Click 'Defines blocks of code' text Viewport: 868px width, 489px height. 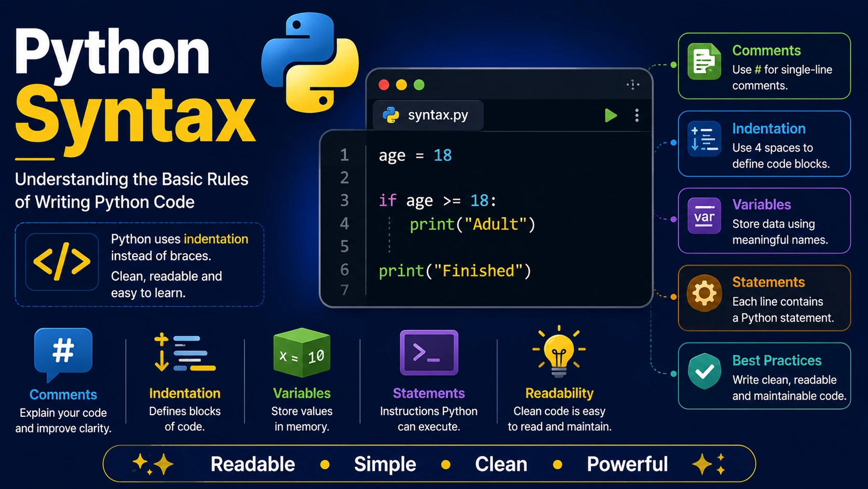185,419
